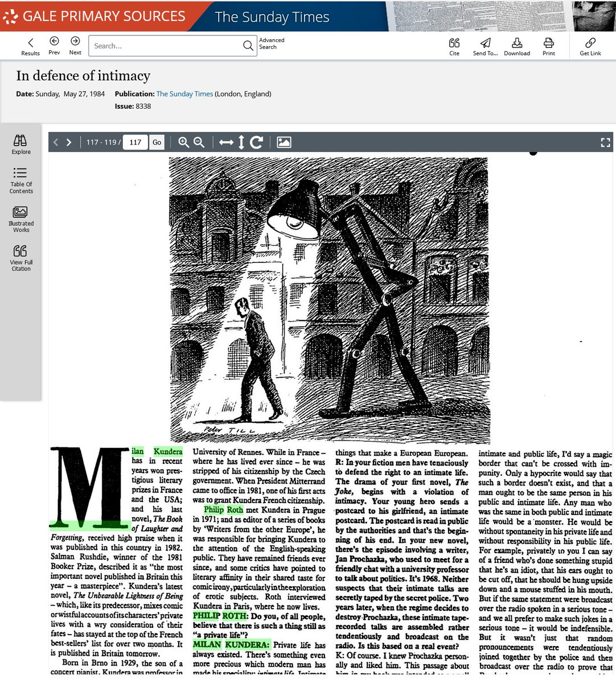Open image adjustment tool

click(x=284, y=142)
